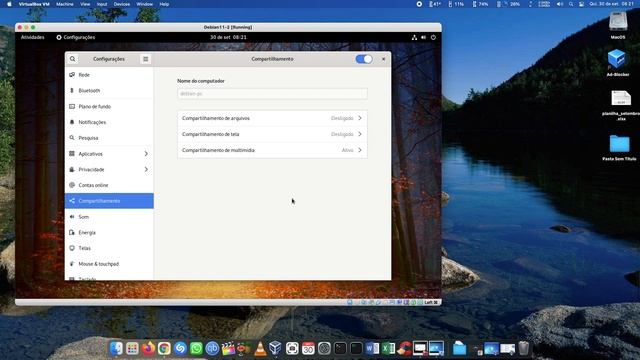Select Plano de fundo in sidebar
The width and height of the screenshot is (640, 360).
point(109,107)
